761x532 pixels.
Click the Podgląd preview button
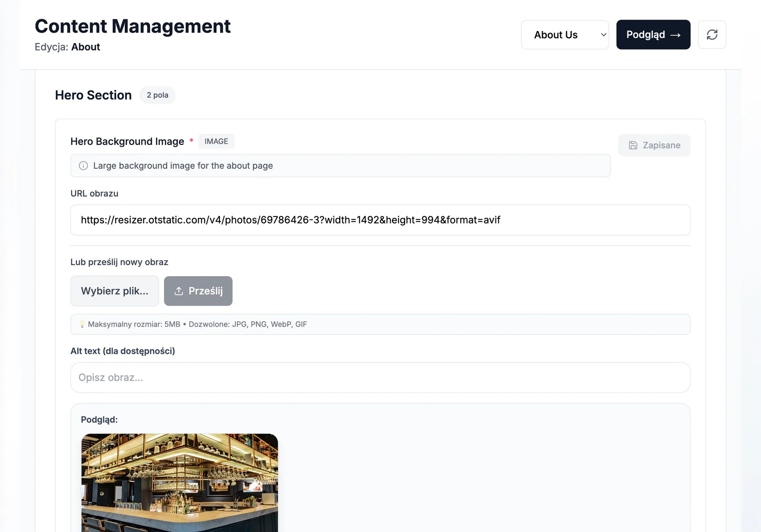point(653,35)
